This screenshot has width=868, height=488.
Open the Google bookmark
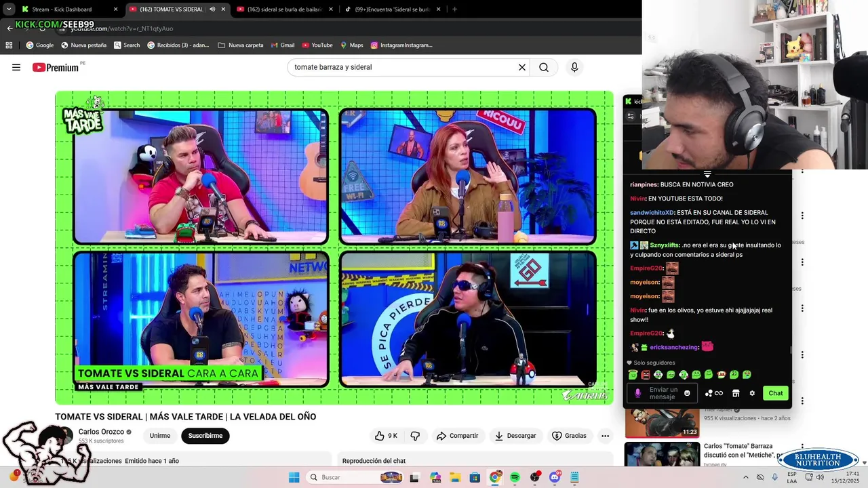tap(40, 45)
